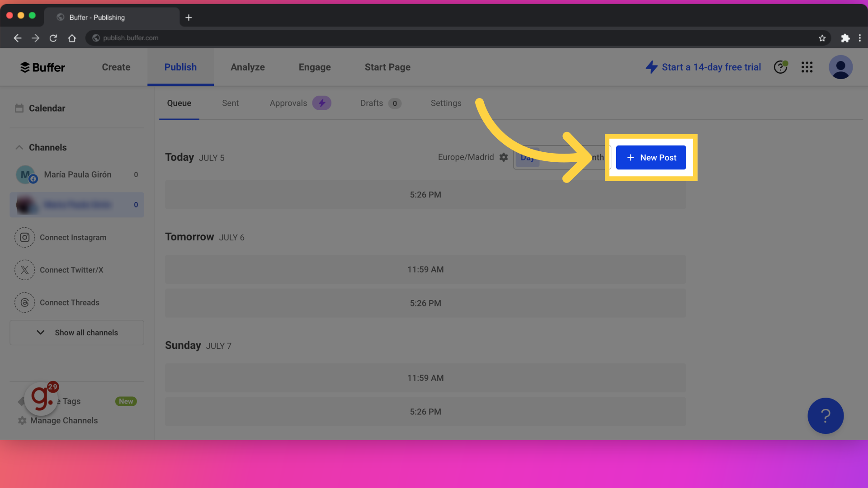This screenshot has width=868, height=488.
Task: Open Calendar in the sidebar
Action: click(47, 108)
